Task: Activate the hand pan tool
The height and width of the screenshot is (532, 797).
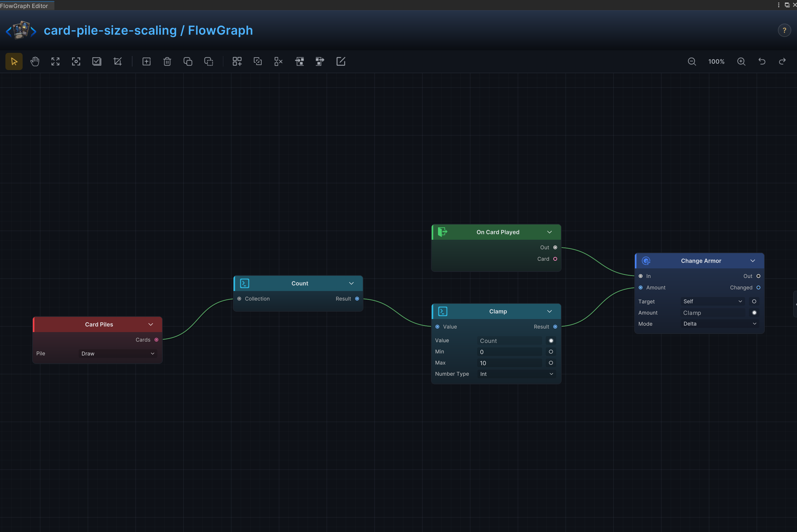Action: point(35,61)
